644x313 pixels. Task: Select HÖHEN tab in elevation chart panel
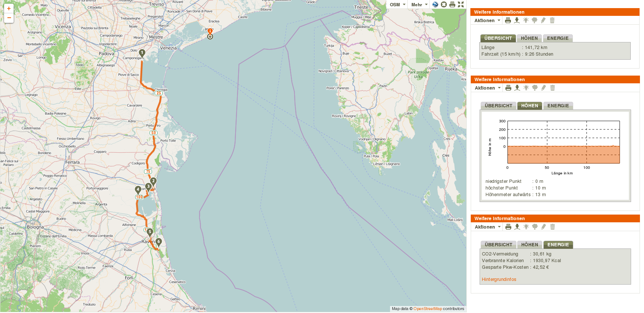[530, 106]
